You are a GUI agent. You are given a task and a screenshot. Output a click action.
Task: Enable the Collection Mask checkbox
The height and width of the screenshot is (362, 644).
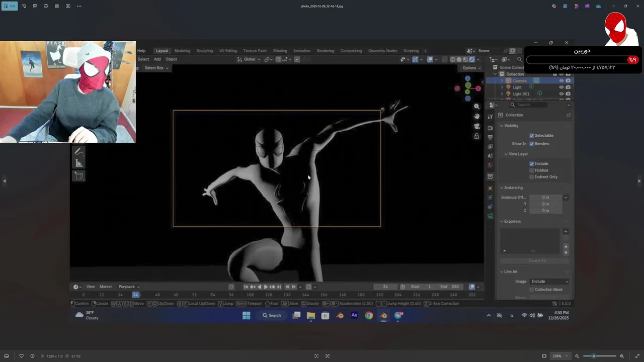pos(532,290)
